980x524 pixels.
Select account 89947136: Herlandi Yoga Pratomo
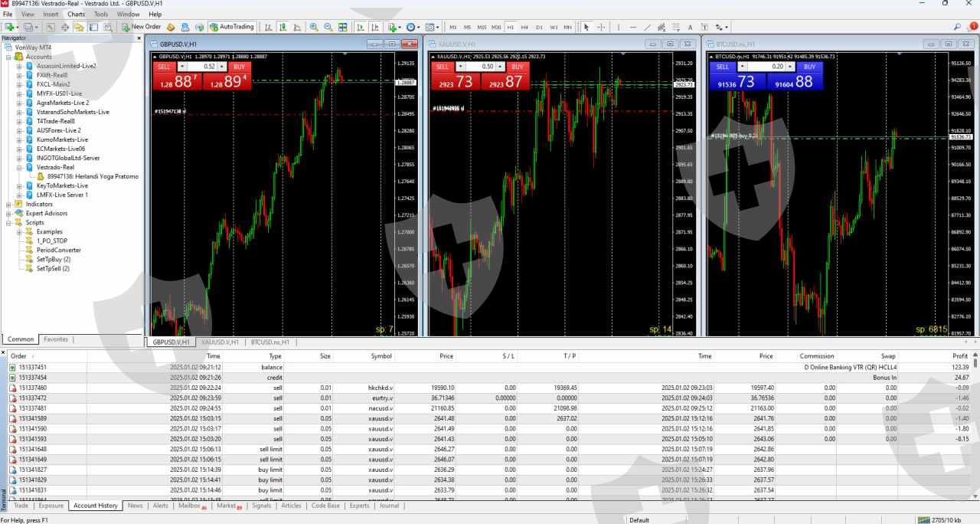93,176
